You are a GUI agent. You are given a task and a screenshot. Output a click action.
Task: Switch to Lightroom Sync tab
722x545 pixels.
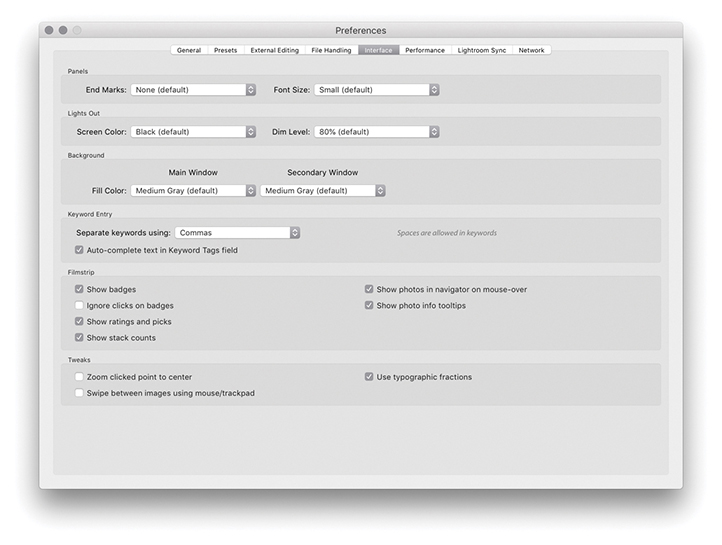(x=482, y=50)
